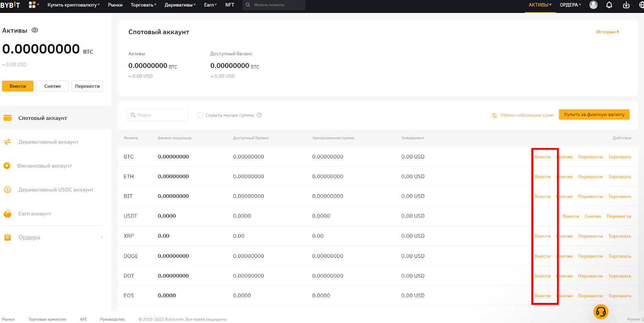This screenshot has height=323, width=644.
Task: Focus the Искать монеты search box
Action: (274, 5)
